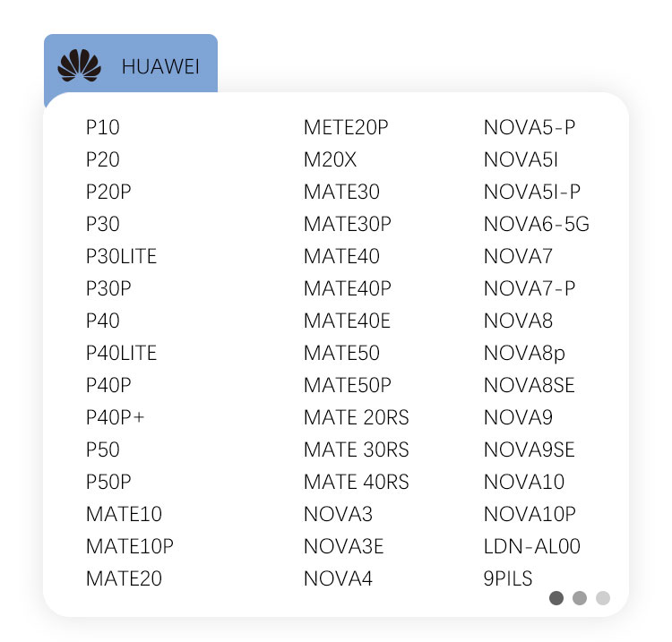Select the P10 model
This screenshot has height=642, width=672.
coord(103,128)
